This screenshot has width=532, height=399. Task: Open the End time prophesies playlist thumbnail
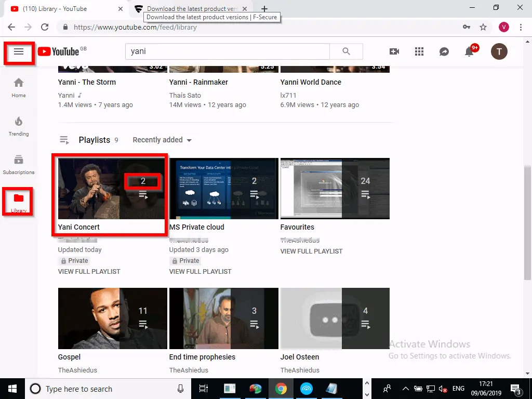click(223, 318)
